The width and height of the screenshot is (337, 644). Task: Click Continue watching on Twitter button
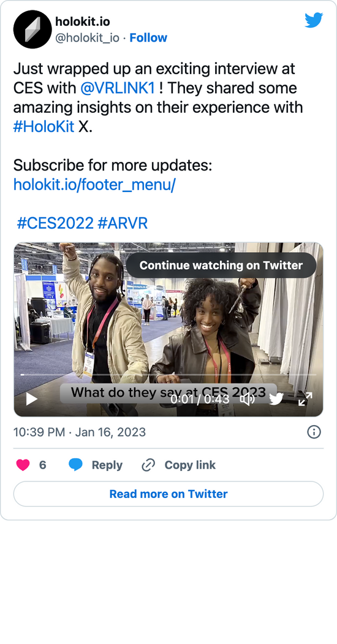(x=221, y=266)
